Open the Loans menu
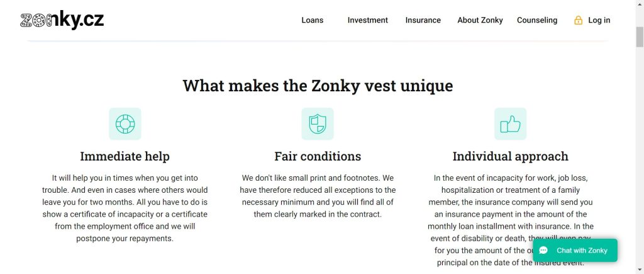 click(312, 20)
